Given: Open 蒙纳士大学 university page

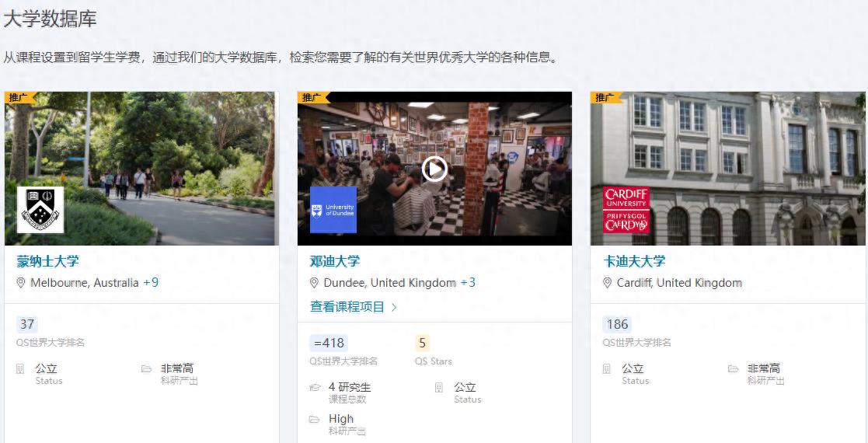Looking at the screenshot, I should click(47, 261).
